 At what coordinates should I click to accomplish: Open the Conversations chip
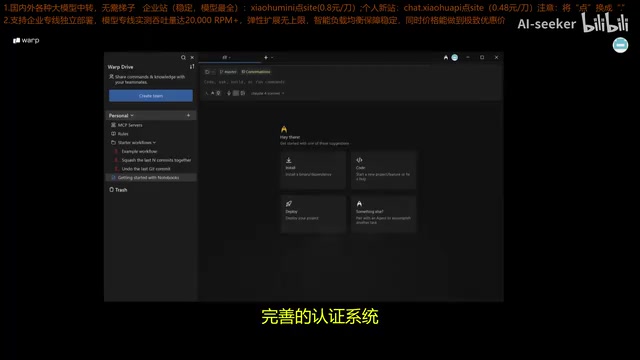click(x=256, y=72)
